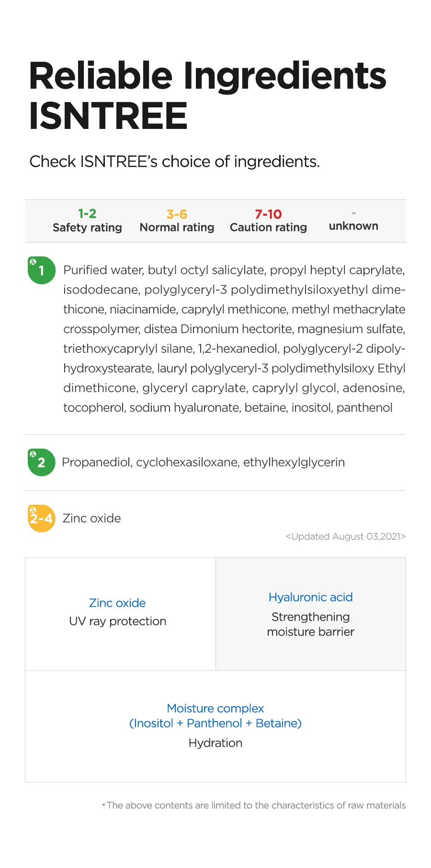
Task: Open the Moisture complex link
Action: [x=215, y=708]
